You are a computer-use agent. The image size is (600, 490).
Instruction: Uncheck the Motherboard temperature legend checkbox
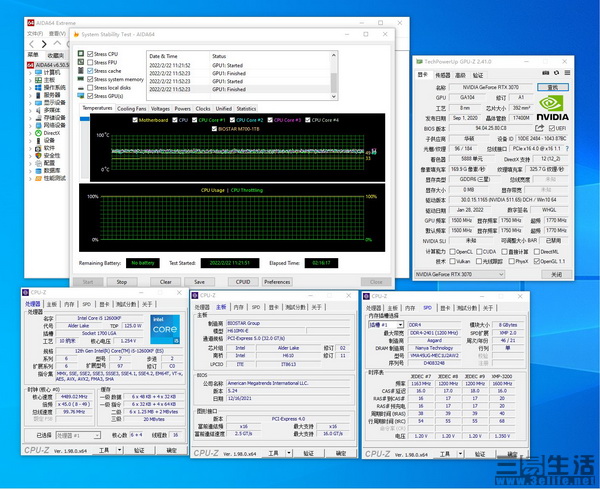pos(135,120)
